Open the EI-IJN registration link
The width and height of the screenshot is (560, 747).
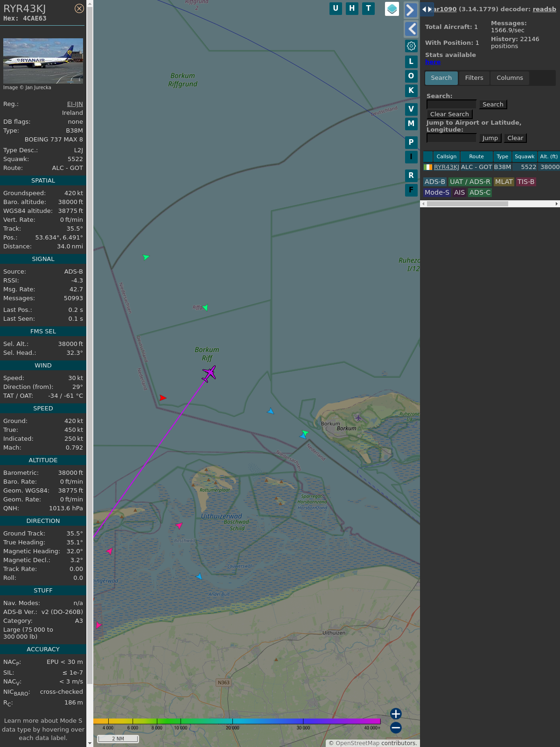tap(75, 104)
